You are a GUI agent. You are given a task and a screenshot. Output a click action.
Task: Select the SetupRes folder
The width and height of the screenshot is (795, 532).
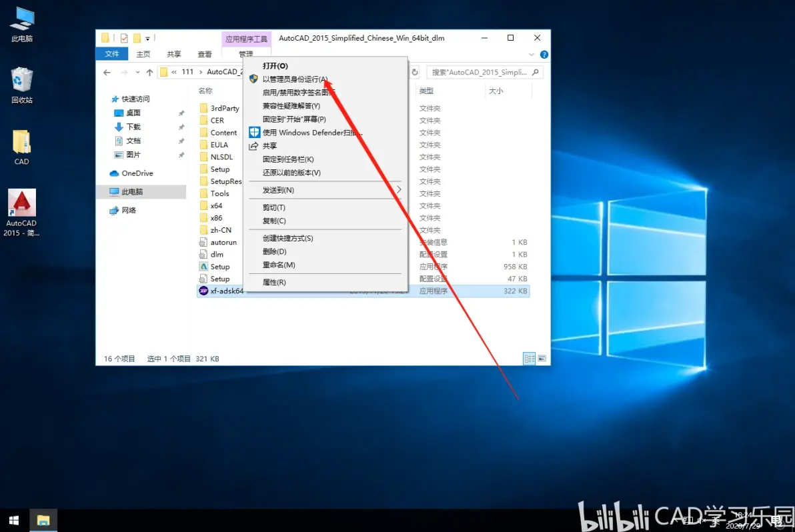click(x=221, y=181)
